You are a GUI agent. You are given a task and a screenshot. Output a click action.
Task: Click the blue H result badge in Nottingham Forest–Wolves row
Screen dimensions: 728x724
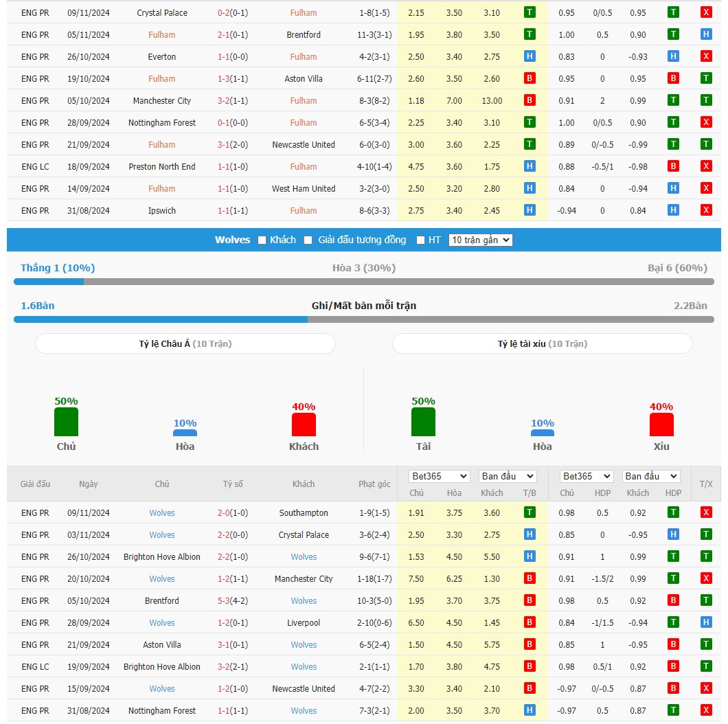click(x=530, y=710)
